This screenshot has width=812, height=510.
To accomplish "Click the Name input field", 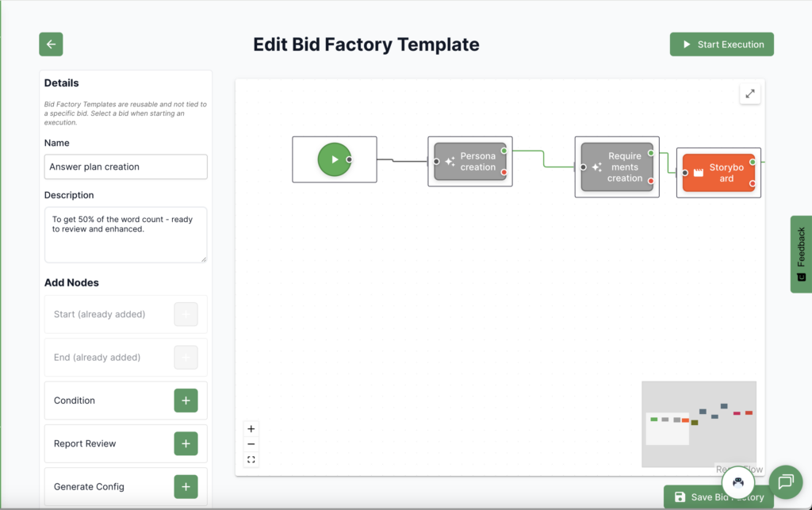I will pos(126,167).
